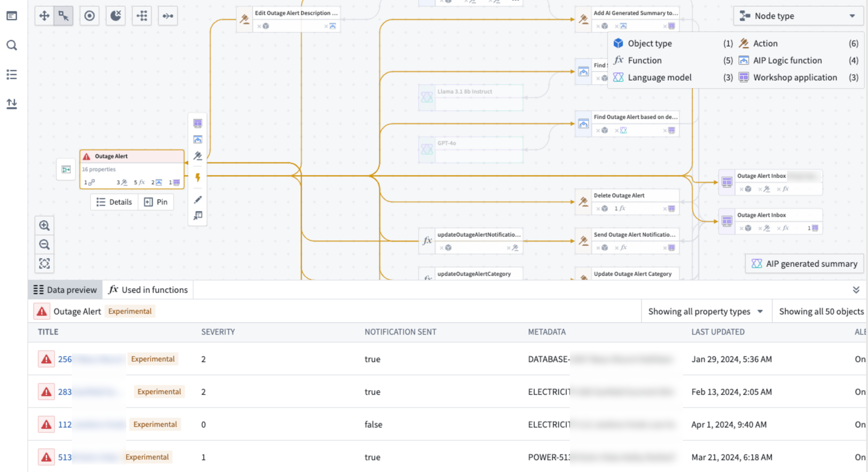Click the move/pan tool icon
This screenshot has width=868, height=472.
[44, 16]
